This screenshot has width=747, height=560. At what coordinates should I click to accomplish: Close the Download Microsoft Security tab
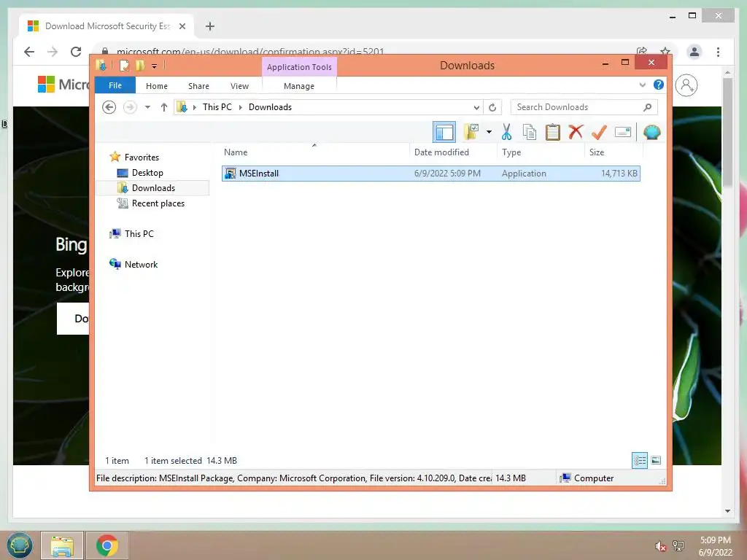click(x=182, y=26)
